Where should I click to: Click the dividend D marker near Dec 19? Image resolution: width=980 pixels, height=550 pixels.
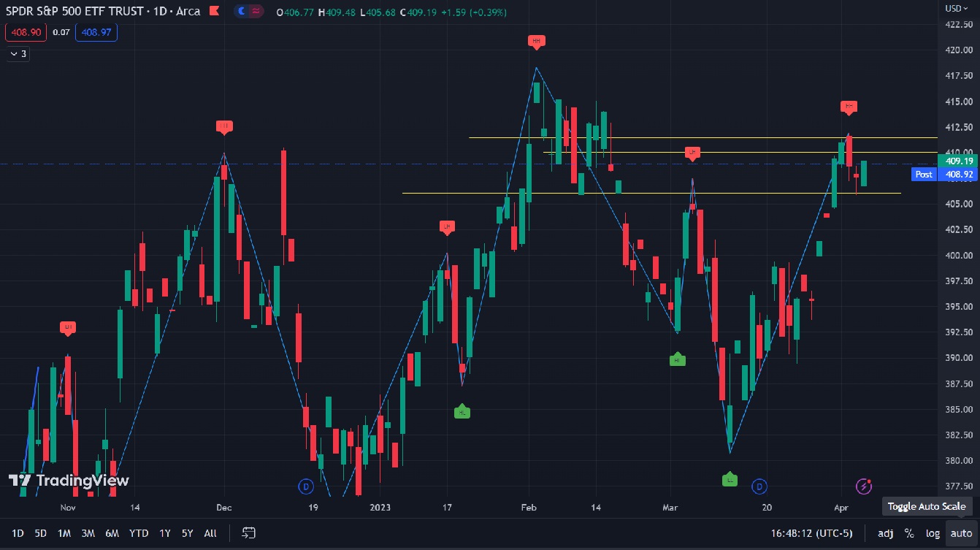tap(306, 486)
